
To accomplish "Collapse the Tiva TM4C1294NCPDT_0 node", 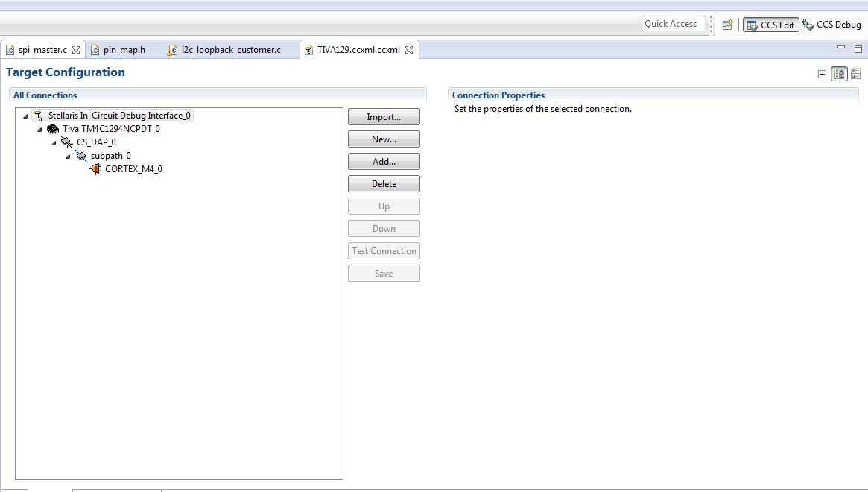I will tap(39, 130).
